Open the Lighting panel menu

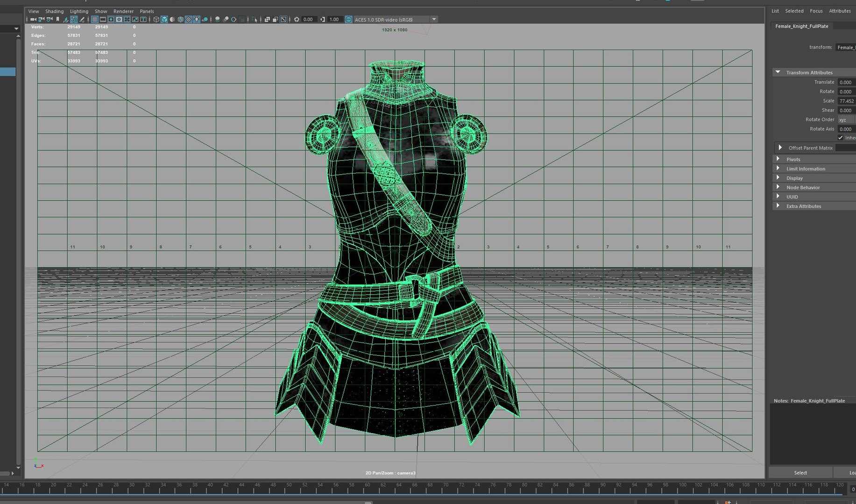click(x=79, y=11)
